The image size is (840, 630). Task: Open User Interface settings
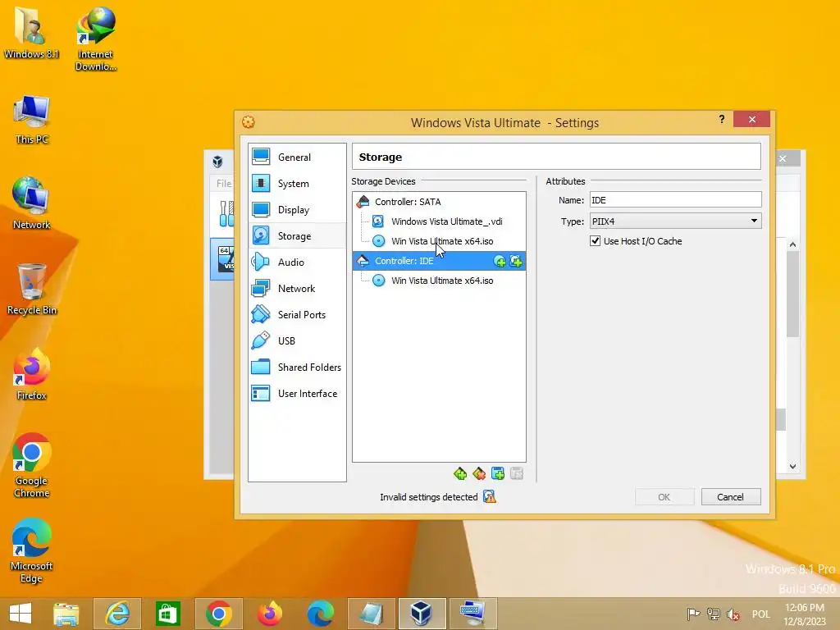297,393
